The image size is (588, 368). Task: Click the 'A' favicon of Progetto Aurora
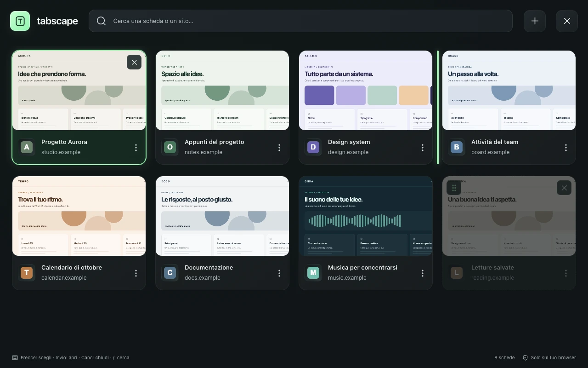(27, 147)
